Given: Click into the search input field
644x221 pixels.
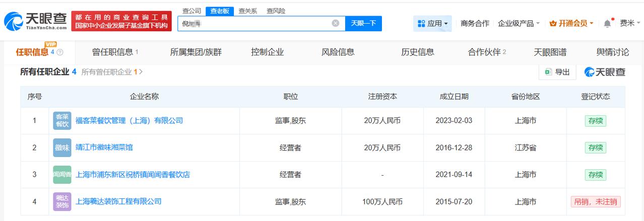Looking at the screenshot, I should click(252, 23).
